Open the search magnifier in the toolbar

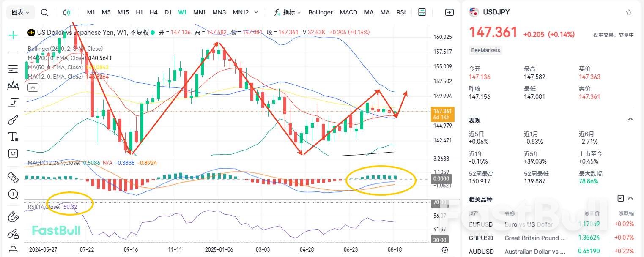pyautogui.click(x=44, y=12)
